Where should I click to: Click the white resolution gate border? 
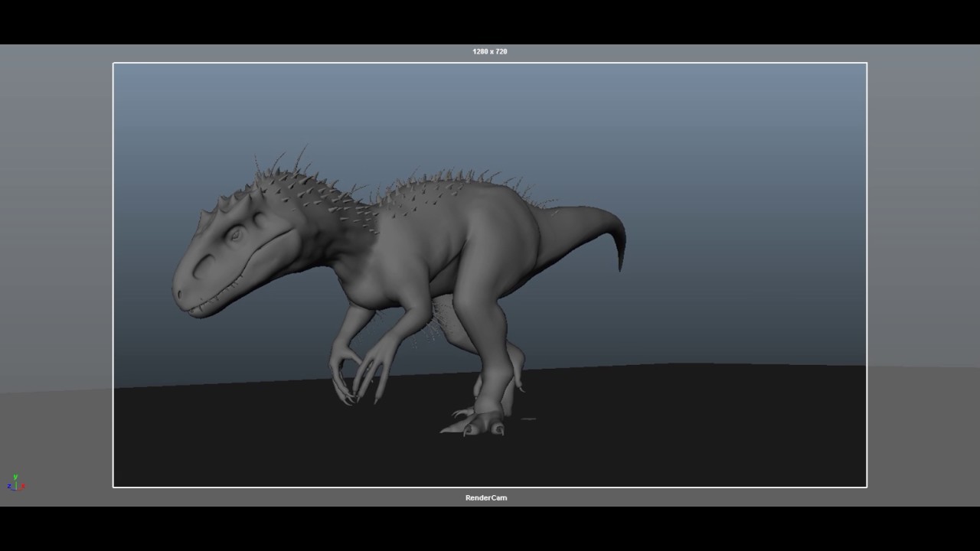click(490, 64)
